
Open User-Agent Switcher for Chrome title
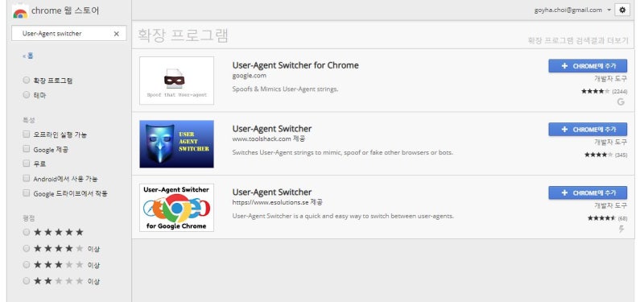pyautogui.click(x=295, y=65)
